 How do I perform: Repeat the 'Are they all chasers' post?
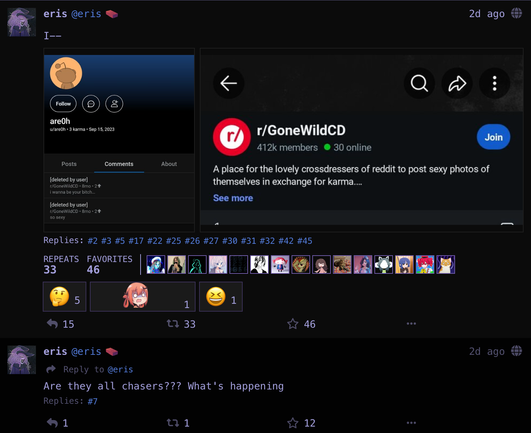[x=178, y=423]
